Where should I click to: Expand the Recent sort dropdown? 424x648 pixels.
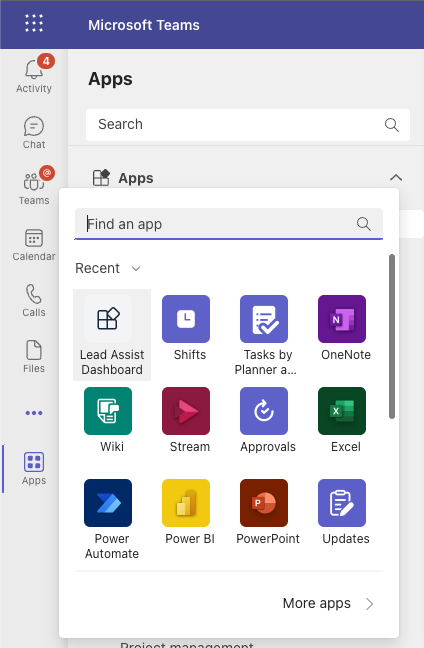click(107, 268)
